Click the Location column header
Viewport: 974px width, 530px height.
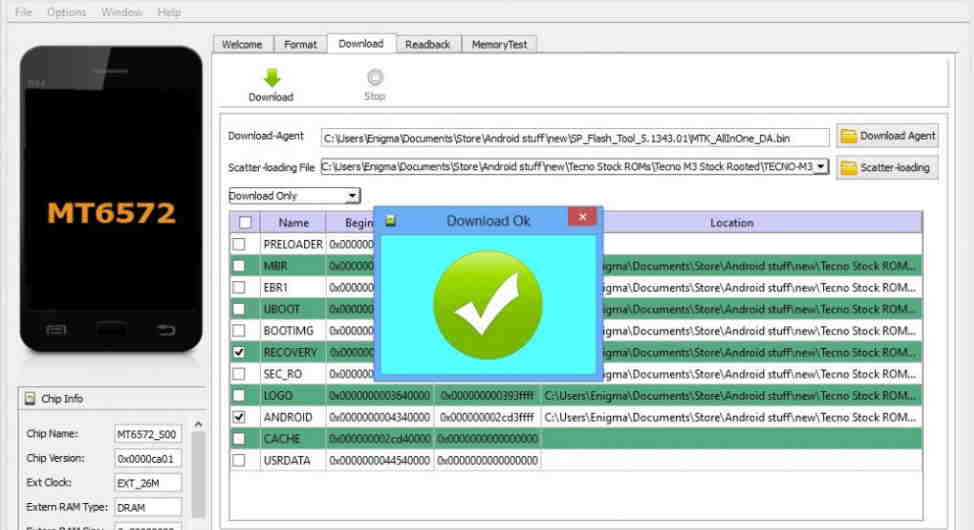click(x=731, y=222)
